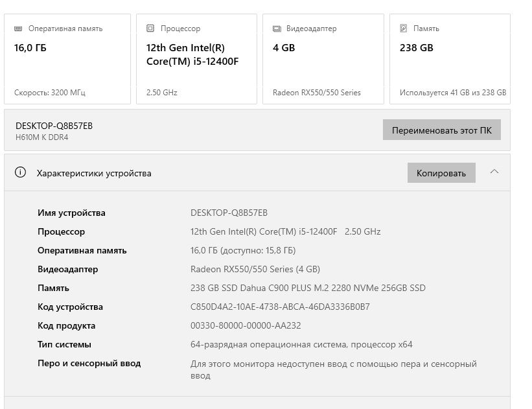
Task: Select the 16,0 ГБ memory value in the card
Action: (x=30, y=48)
